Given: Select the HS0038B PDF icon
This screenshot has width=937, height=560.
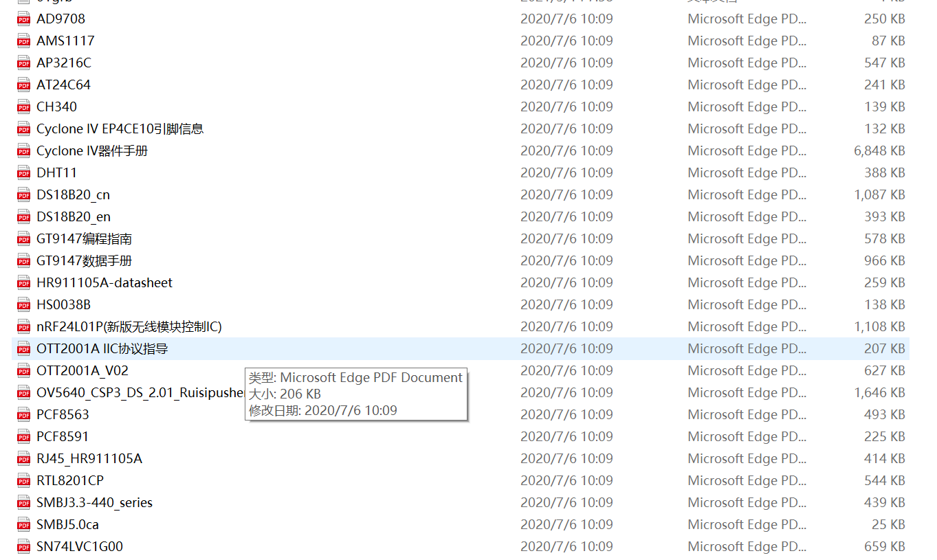Looking at the screenshot, I should [24, 305].
